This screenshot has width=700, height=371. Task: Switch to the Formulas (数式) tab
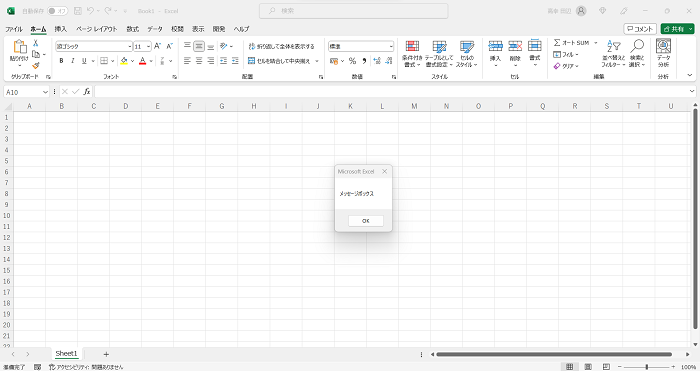pos(133,29)
